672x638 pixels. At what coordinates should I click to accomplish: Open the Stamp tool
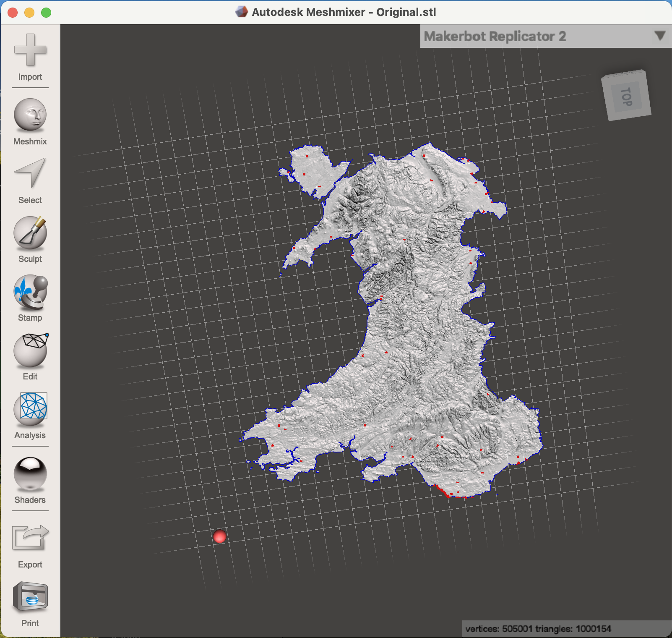30,298
